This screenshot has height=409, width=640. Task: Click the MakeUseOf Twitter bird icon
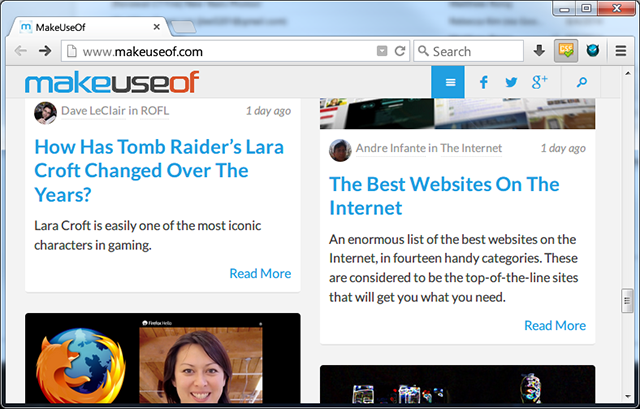pos(512,82)
